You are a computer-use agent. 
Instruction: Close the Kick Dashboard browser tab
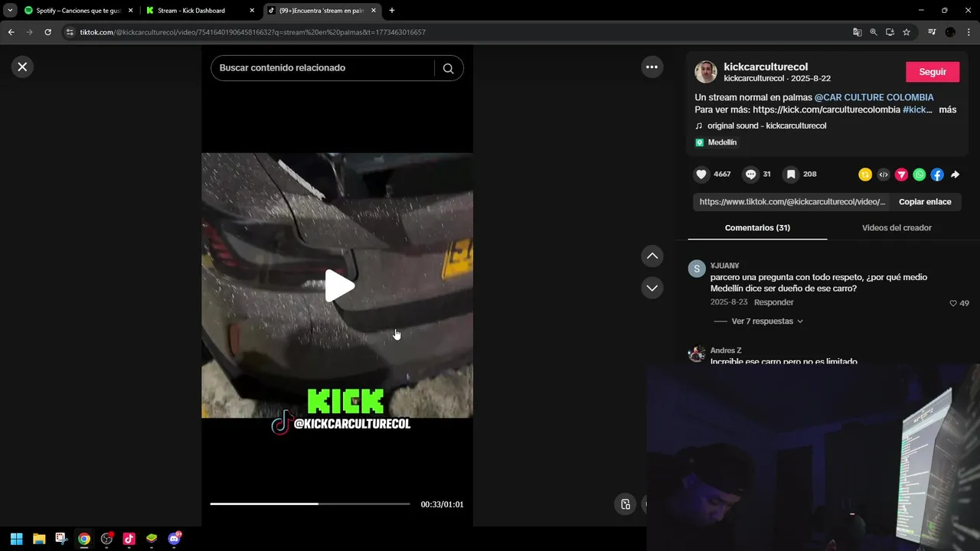point(252,11)
